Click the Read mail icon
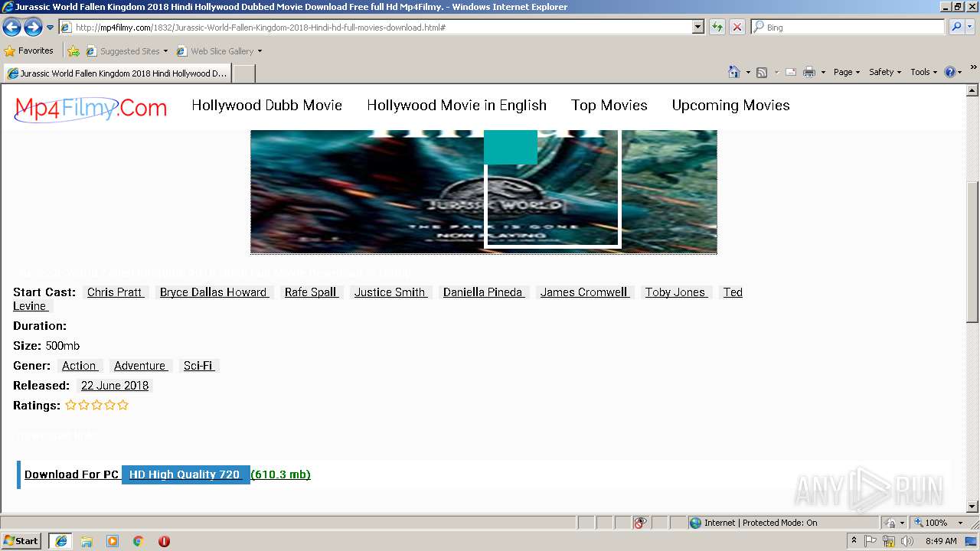 point(791,72)
